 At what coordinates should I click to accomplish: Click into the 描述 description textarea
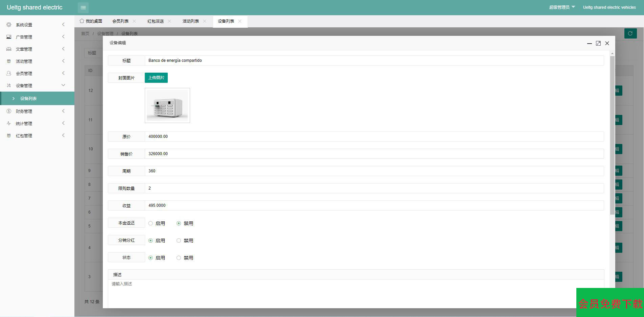tap(356, 294)
